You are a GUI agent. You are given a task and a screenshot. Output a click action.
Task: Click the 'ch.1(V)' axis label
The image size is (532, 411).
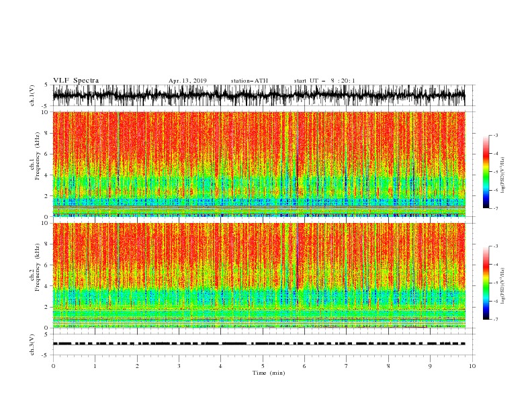(x=32, y=95)
